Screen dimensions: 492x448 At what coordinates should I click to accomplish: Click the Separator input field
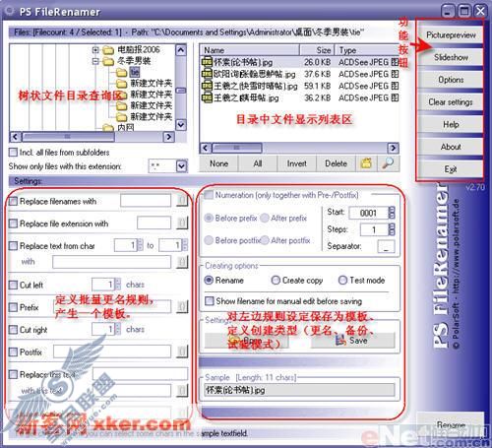(386, 246)
